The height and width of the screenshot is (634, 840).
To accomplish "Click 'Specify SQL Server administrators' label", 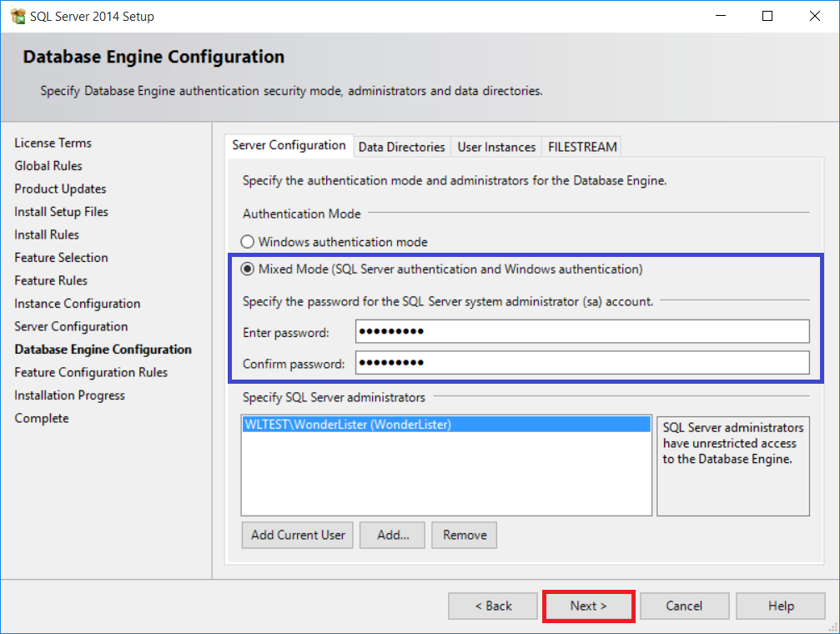I will pyautogui.click(x=334, y=398).
